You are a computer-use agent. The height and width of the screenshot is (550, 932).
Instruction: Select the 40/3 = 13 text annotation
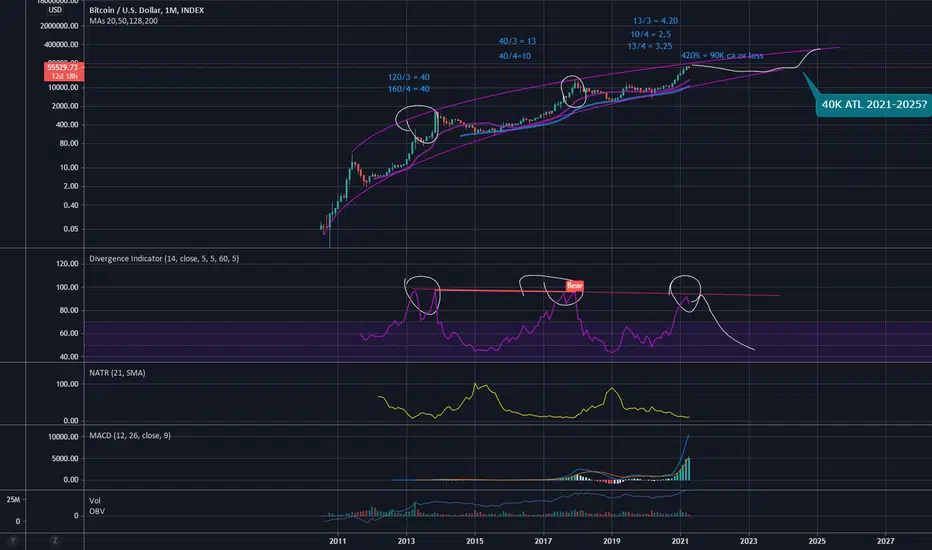tap(517, 41)
